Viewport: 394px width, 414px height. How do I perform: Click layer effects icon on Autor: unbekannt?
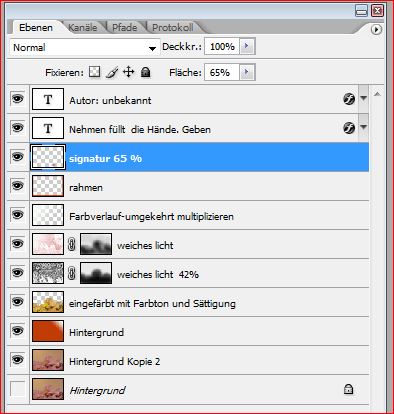coord(349,99)
